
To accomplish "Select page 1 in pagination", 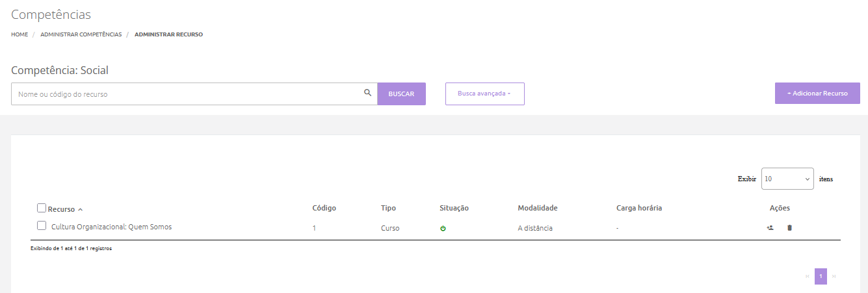I will 821,277.
